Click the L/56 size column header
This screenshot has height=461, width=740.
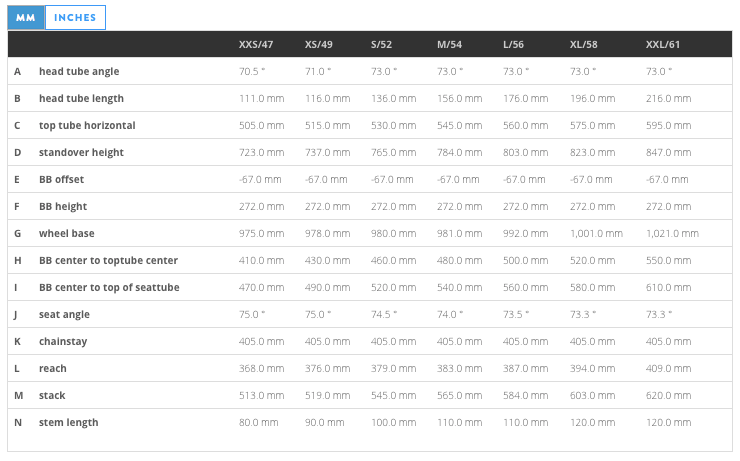pyautogui.click(x=514, y=45)
